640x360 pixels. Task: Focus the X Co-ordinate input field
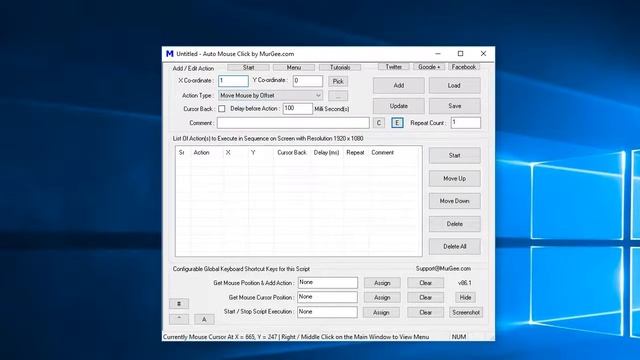[233, 81]
